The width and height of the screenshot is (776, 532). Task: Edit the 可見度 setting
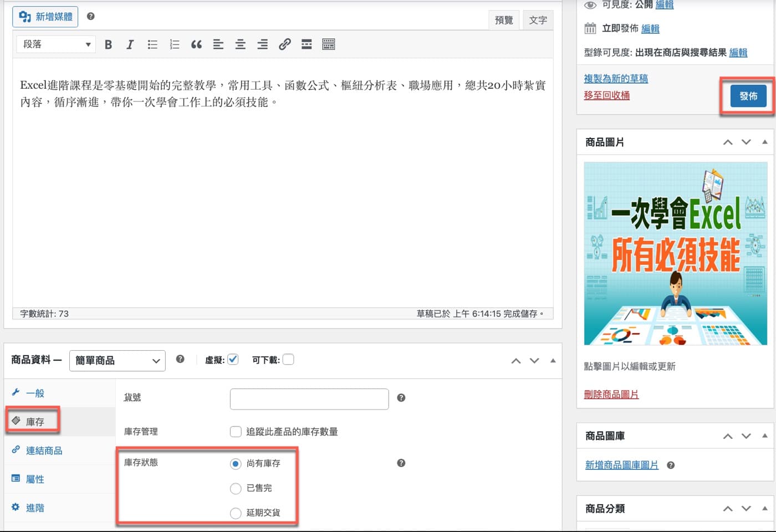[x=665, y=5]
